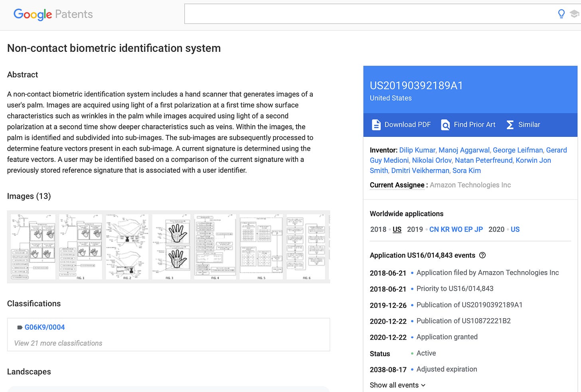The image size is (581, 392).
Task: Open FIG. 4 flowchart thumbnail
Action: pyautogui.click(x=215, y=247)
